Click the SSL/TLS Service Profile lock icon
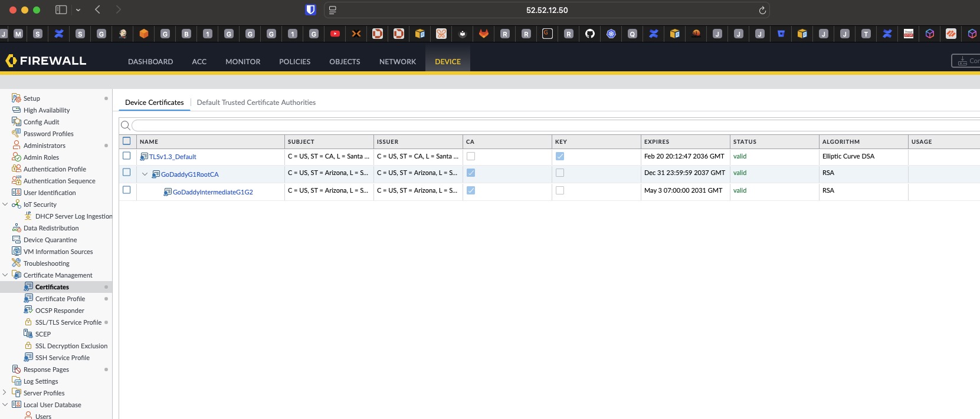 [28, 322]
